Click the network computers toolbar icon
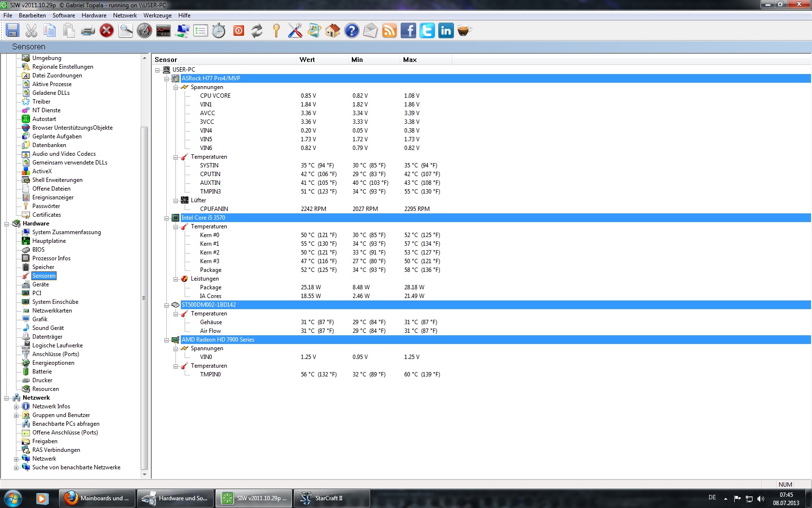The width and height of the screenshot is (812, 508). coord(182,30)
